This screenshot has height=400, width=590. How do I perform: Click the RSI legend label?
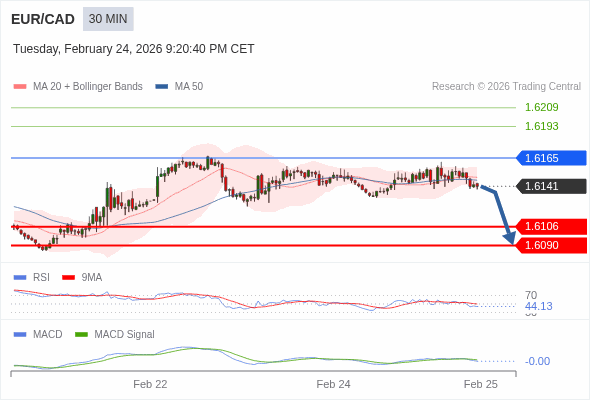[41, 277]
